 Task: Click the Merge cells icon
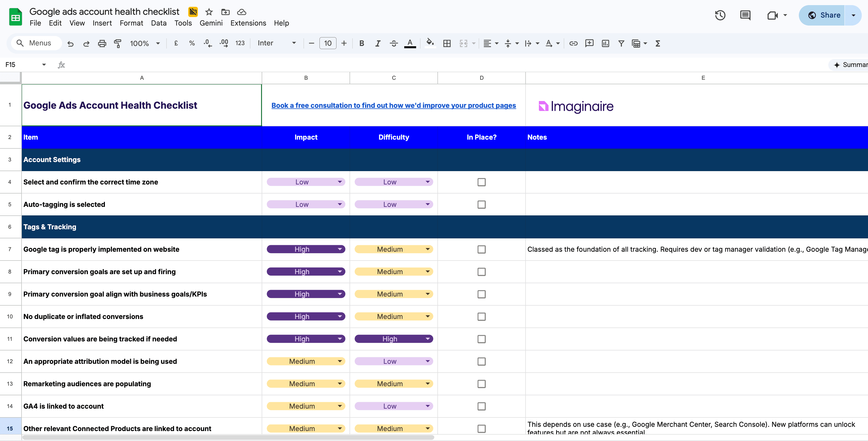click(x=464, y=43)
